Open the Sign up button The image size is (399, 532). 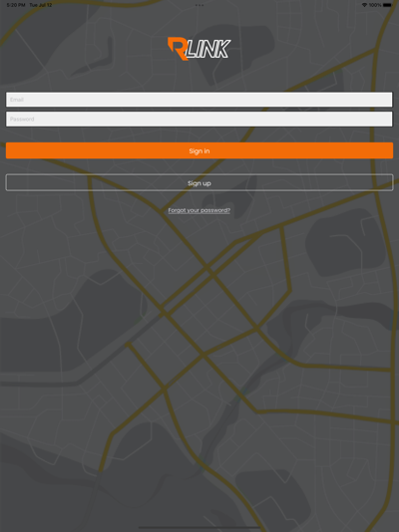click(199, 183)
